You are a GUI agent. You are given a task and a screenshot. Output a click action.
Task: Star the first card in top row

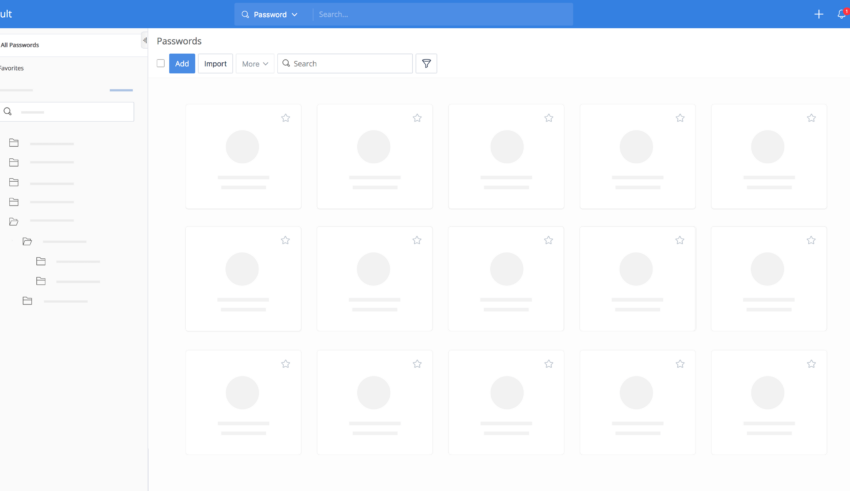click(285, 118)
